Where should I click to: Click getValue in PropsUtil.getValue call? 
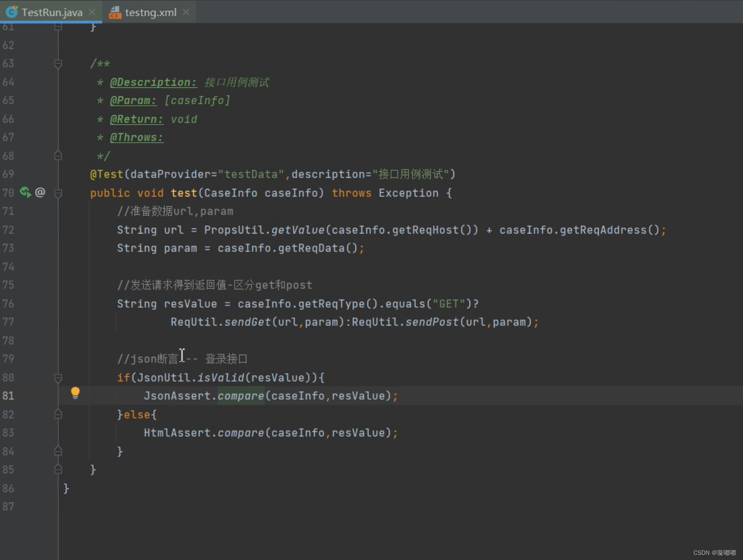point(298,230)
